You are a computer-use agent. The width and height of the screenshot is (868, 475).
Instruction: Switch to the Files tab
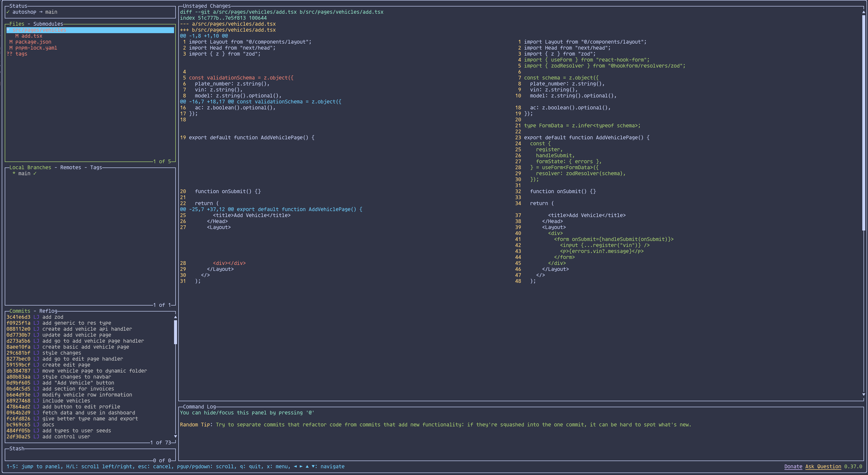pyautogui.click(x=17, y=24)
